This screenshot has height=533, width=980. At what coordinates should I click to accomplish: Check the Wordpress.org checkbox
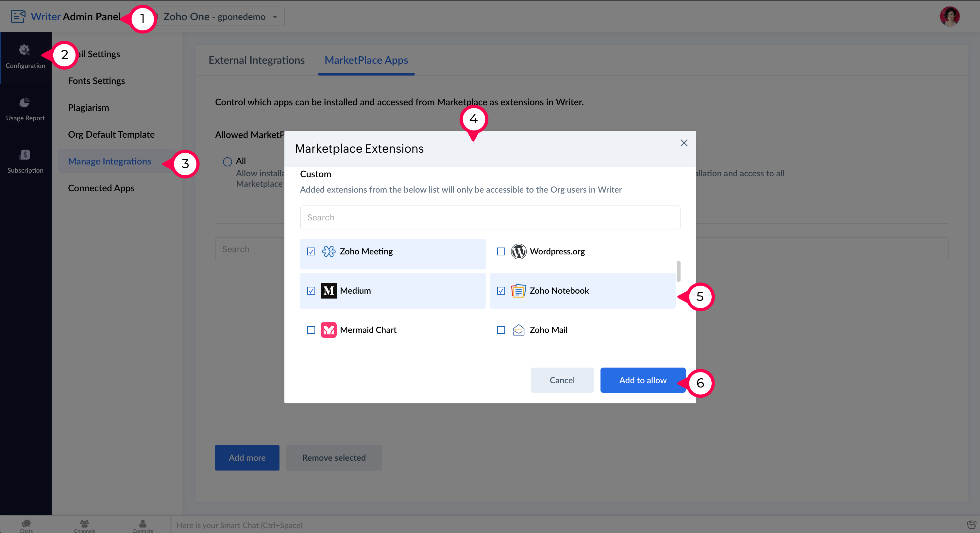(501, 251)
